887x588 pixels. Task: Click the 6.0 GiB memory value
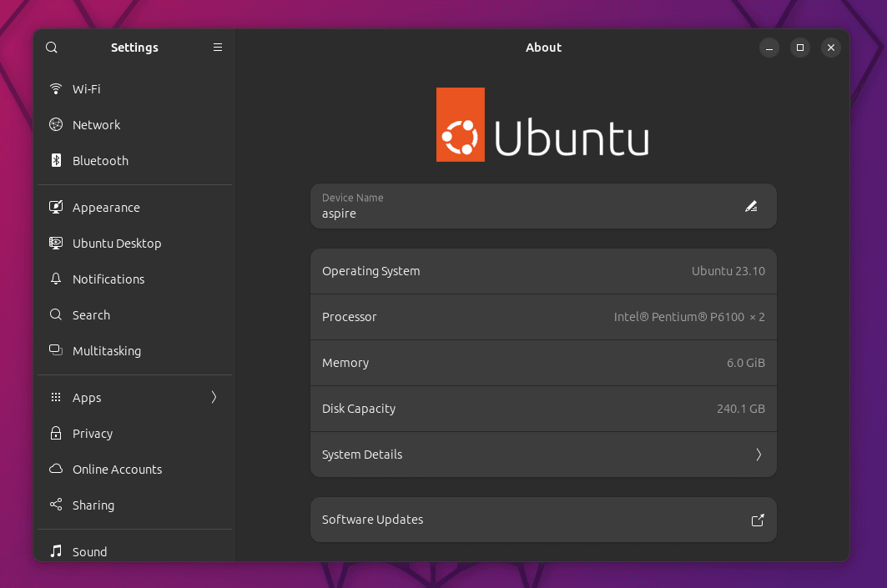coord(746,363)
